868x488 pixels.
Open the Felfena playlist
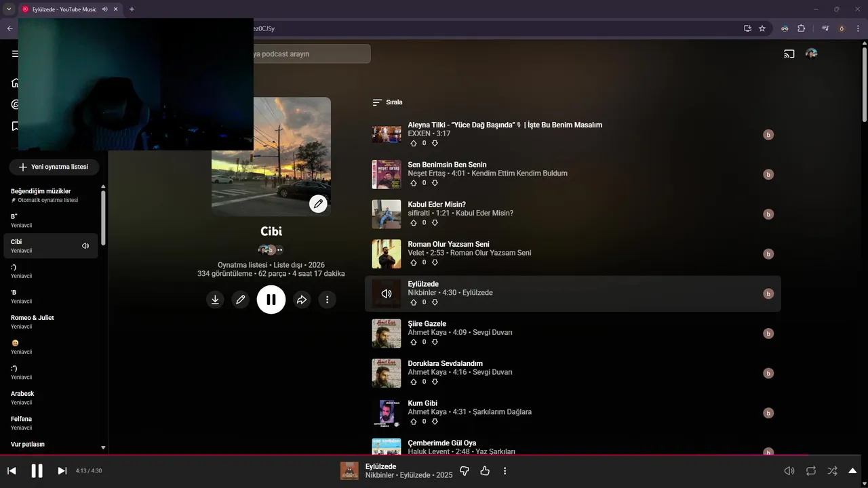51,423
